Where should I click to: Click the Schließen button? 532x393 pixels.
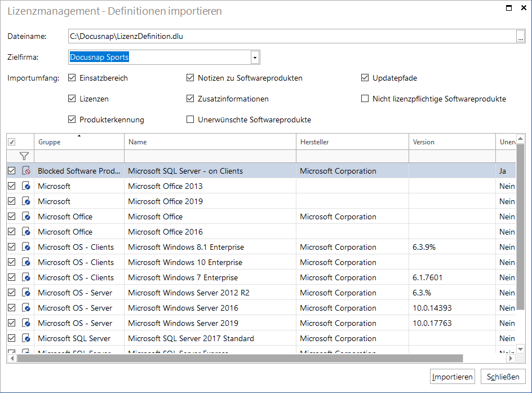[x=503, y=377]
